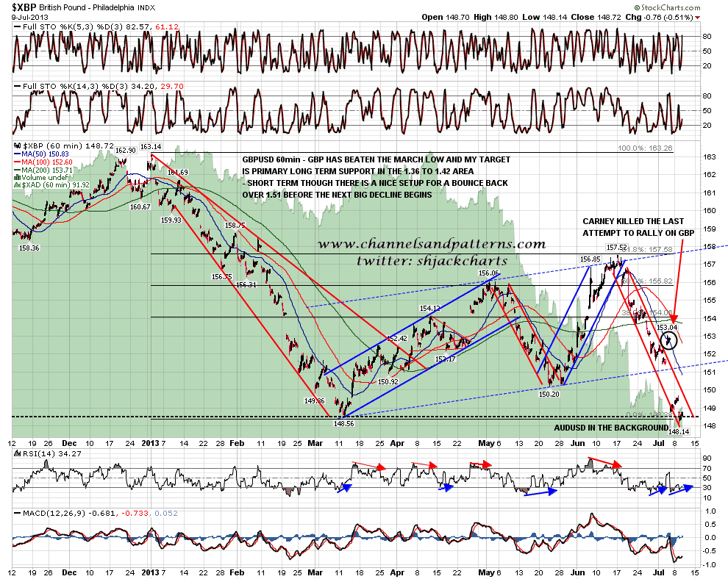Click the 163.14 peak price label
Viewport: 728px width, 579px height.
[x=150, y=146]
